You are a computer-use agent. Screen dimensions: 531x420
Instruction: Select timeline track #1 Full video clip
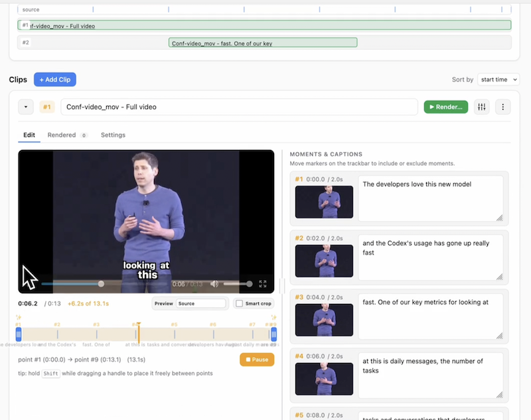pyautogui.click(x=264, y=25)
